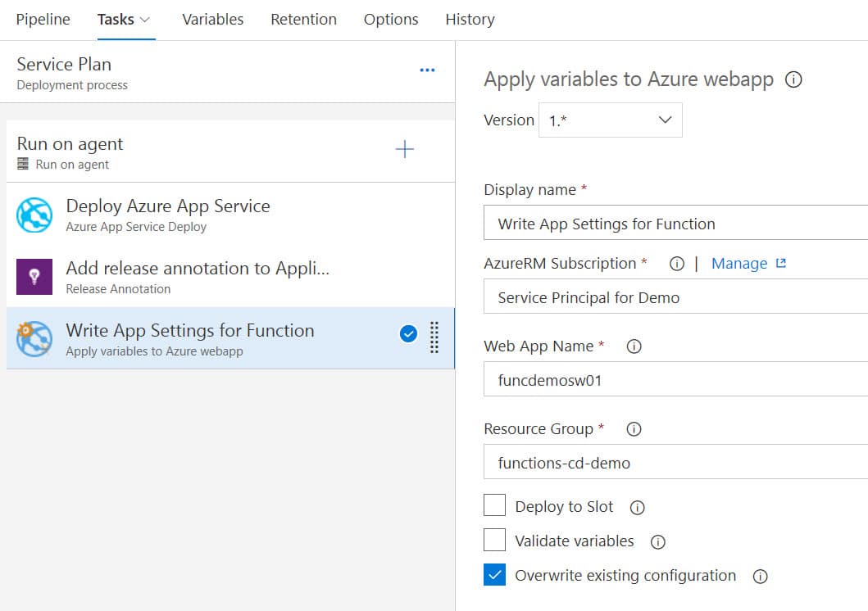
Task: Open info icon beside Apply variables title
Action: pyautogui.click(x=793, y=79)
